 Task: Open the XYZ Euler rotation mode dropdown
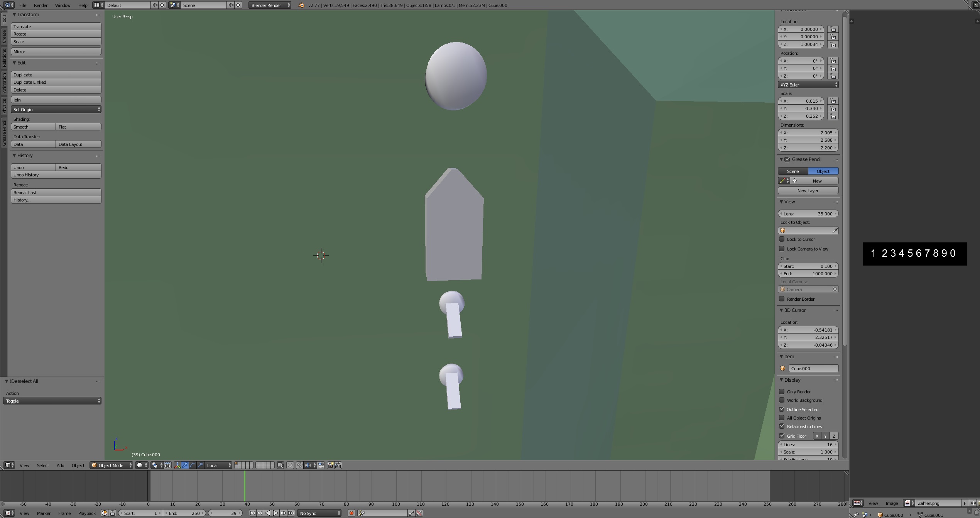coord(808,85)
